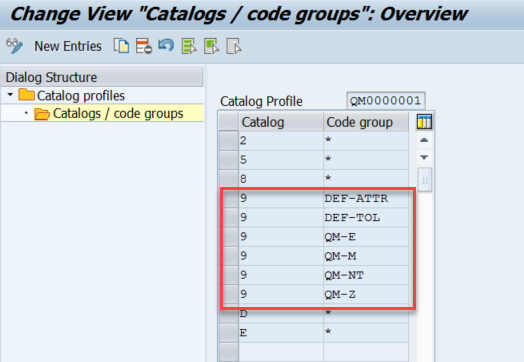Image resolution: width=524 pixels, height=362 pixels.
Task: Click catalog cell with value E
Action: 281,333
